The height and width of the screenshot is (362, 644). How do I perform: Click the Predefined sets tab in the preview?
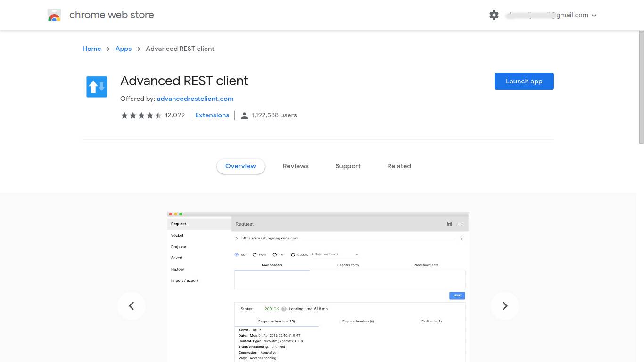point(426,265)
